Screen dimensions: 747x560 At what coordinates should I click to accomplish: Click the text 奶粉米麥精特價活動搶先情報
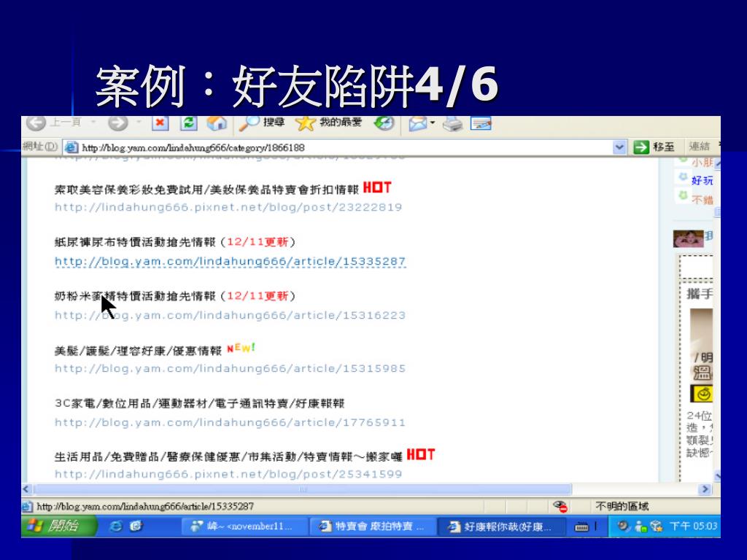(x=135, y=296)
